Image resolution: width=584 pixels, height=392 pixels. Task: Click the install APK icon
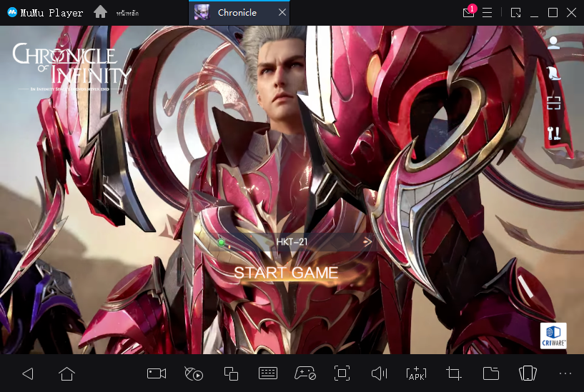[415, 373]
